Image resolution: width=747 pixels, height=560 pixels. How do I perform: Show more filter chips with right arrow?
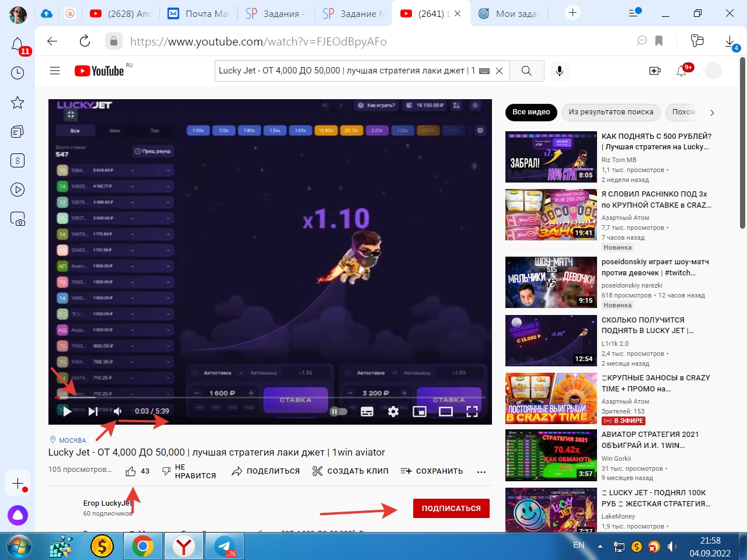click(x=712, y=113)
